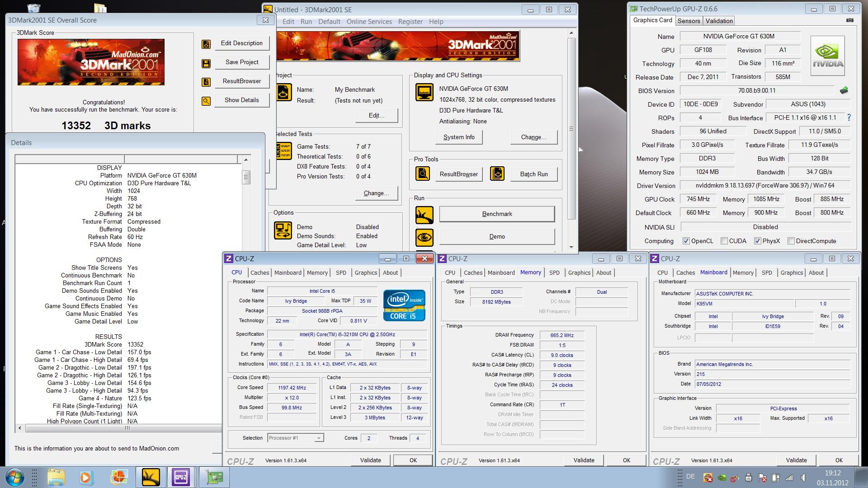This screenshot has height=488, width=868.
Task: Click Change... button under Selected Tests
Action: coord(377,193)
